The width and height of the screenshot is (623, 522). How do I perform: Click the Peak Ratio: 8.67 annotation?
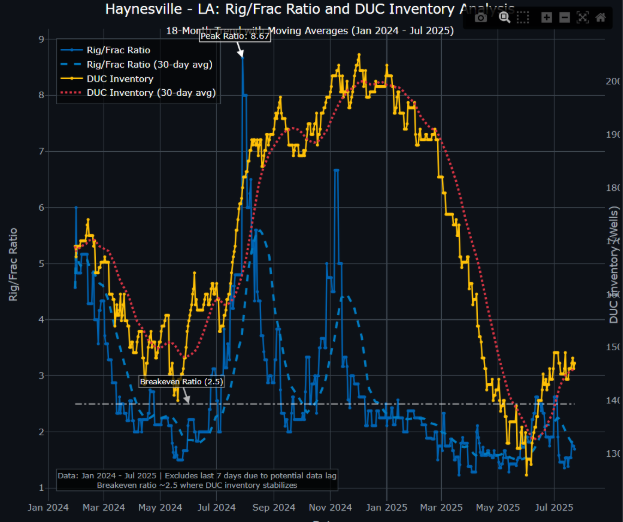pos(232,36)
